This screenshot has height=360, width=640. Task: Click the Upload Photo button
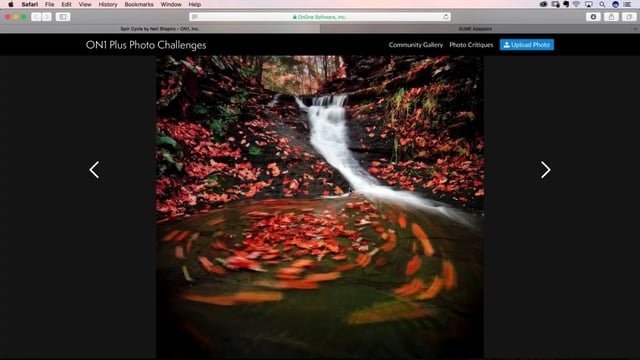click(527, 45)
